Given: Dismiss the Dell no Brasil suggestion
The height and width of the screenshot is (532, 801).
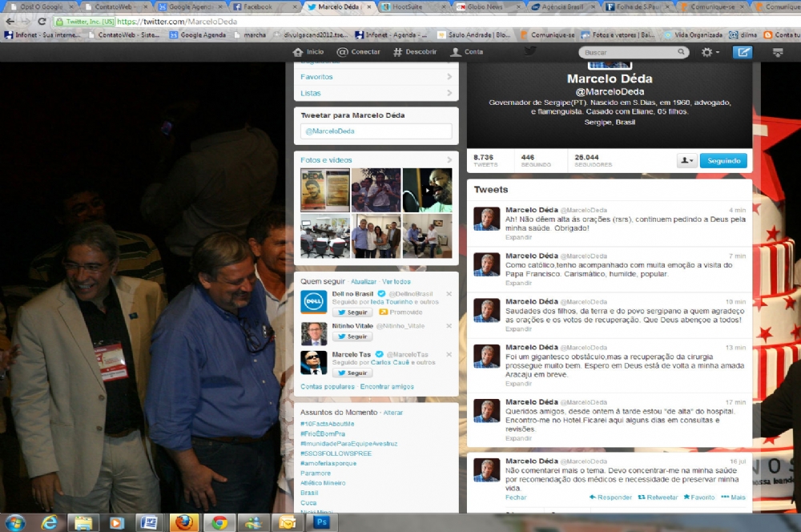Looking at the screenshot, I should [x=449, y=294].
